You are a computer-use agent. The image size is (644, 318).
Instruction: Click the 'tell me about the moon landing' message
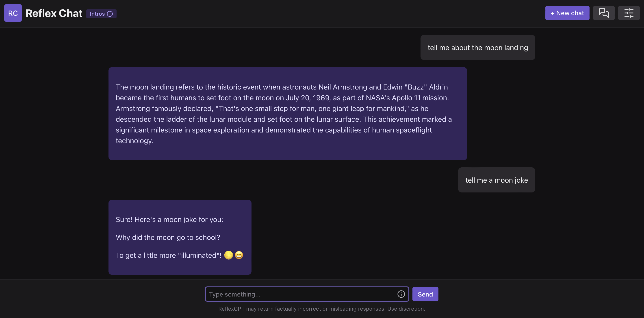477,48
